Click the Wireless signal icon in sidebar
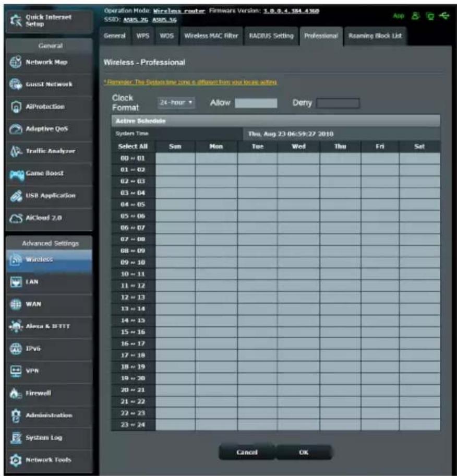Image resolution: width=457 pixels, height=476 pixels. pyautogui.click(x=16, y=259)
